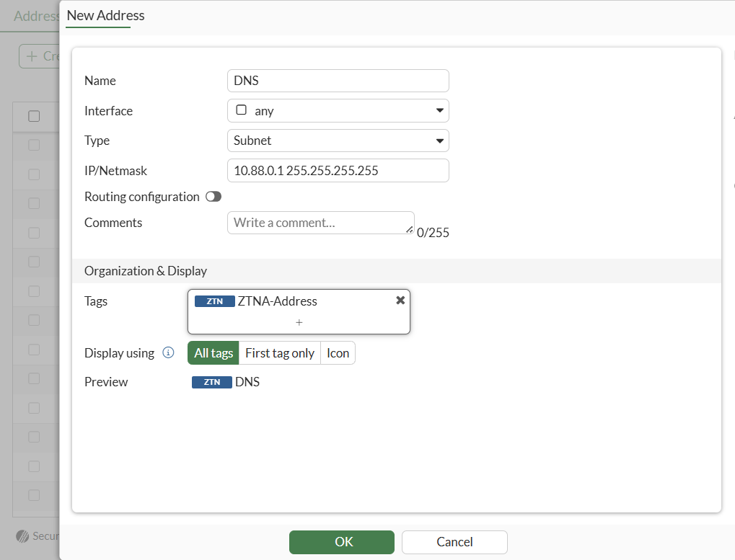Focus the IP/Netmask field
Screen dimensions: 735x560
click(338, 171)
